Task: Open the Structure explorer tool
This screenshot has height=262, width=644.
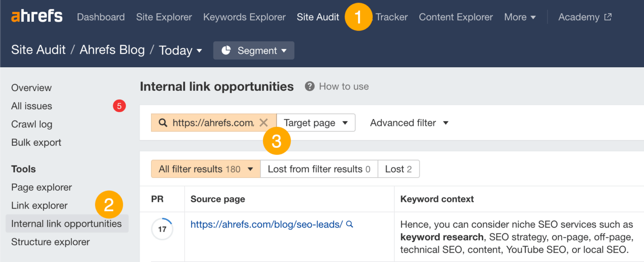Action: pos(50,242)
